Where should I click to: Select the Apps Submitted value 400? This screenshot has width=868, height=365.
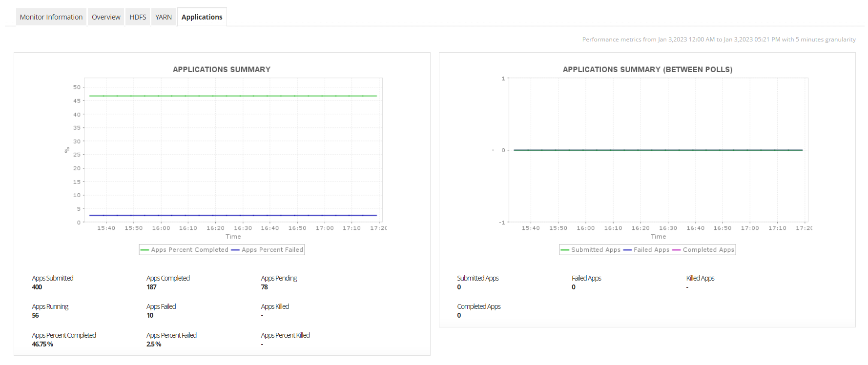coord(37,287)
